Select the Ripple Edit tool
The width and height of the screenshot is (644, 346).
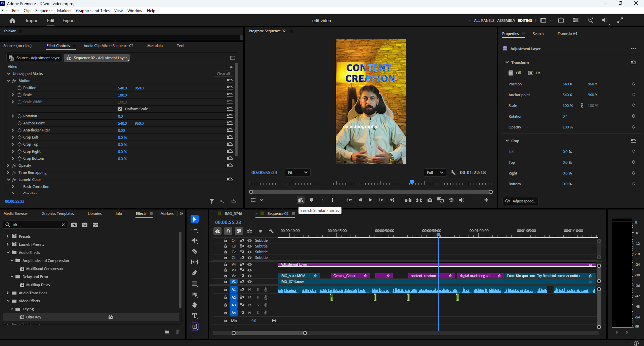pyautogui.click(x=195, y=241)
